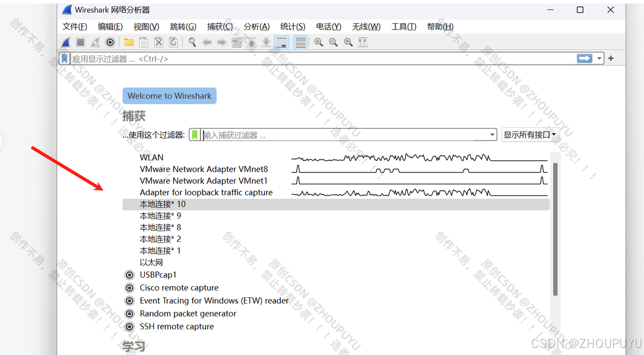The height and width of the screenshot is (355, 644).
Task: Click the interface list vertical scrollbar
Action: (555, 229)
